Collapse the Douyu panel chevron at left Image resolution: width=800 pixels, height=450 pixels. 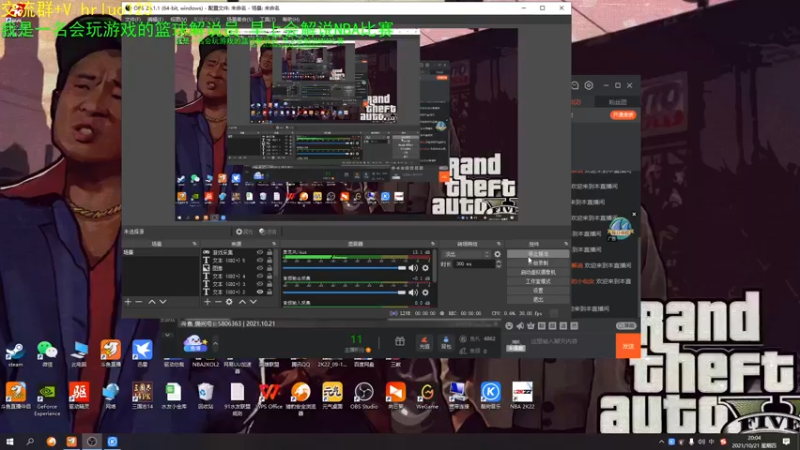click(167, 335)
